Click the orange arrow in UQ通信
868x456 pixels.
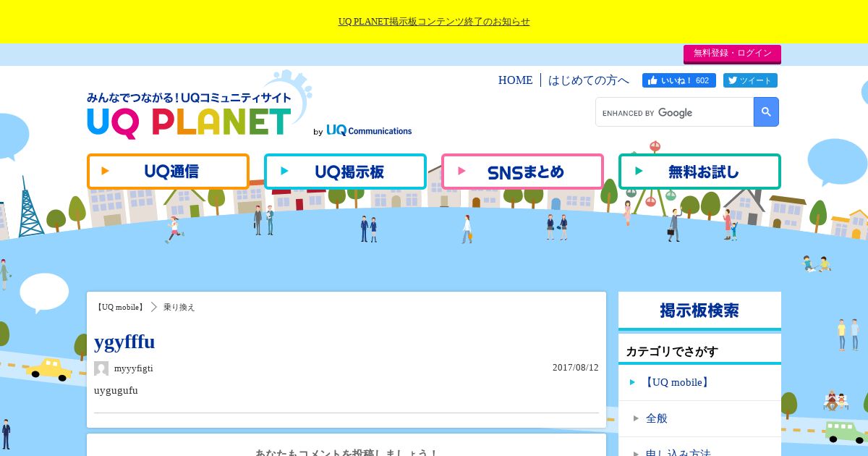106,172
